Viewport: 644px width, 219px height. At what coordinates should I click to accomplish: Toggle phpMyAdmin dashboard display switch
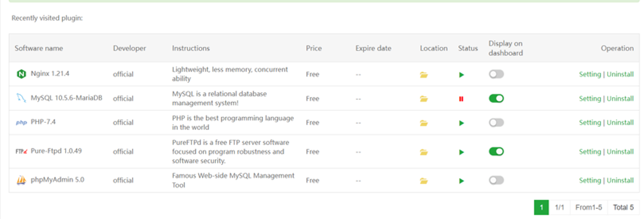(x=496, y=180)
